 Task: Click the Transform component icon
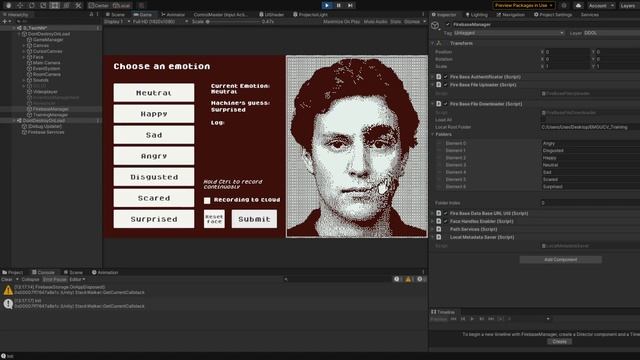click(440, 43)
